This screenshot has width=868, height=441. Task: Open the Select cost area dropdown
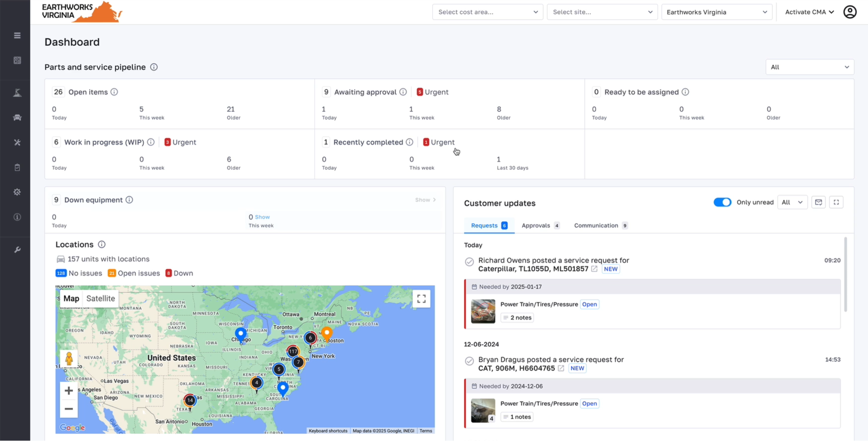click(x=487, y=12)
